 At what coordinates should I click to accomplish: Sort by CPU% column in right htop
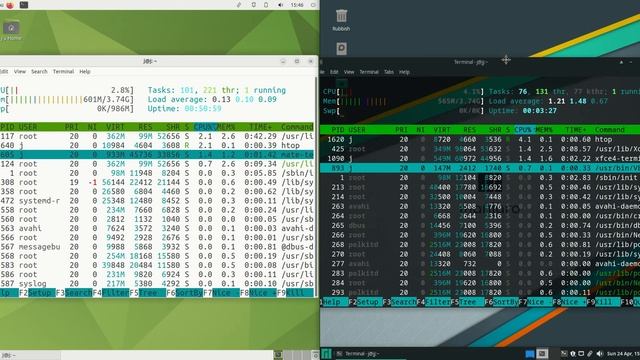524,130
